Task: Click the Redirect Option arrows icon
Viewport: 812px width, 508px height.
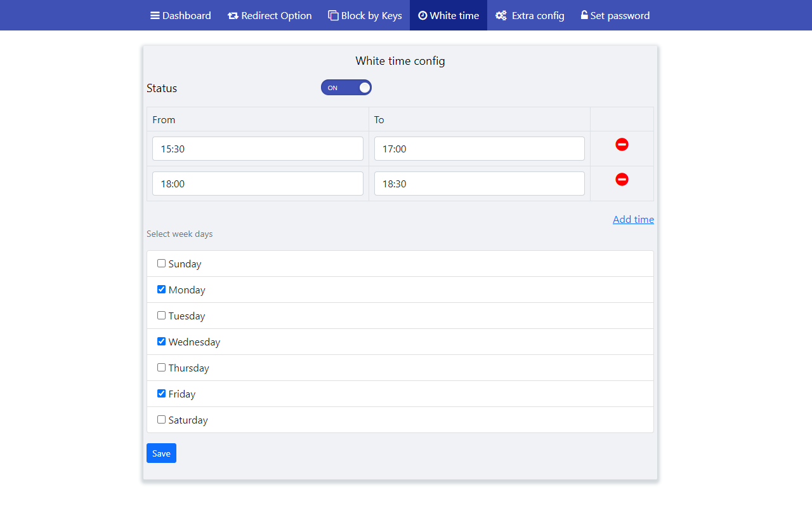Action: [232, 15]
